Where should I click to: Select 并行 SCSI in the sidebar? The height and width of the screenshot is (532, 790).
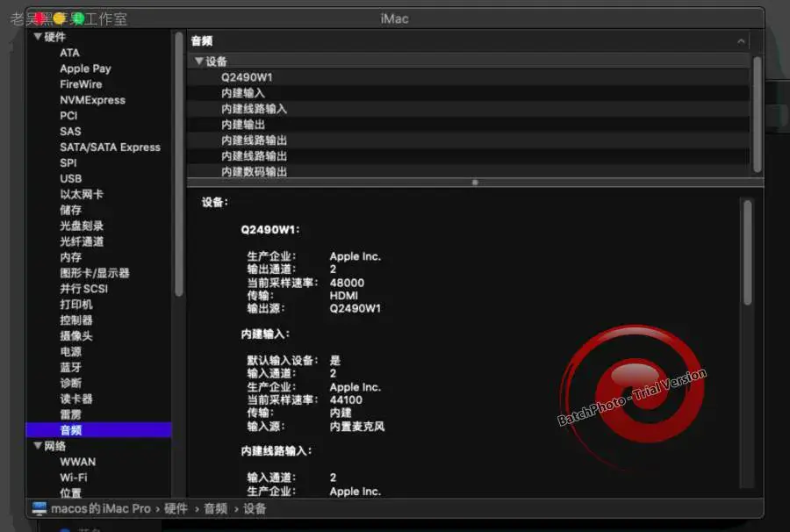pyautogui.click(x=83, y=288)
